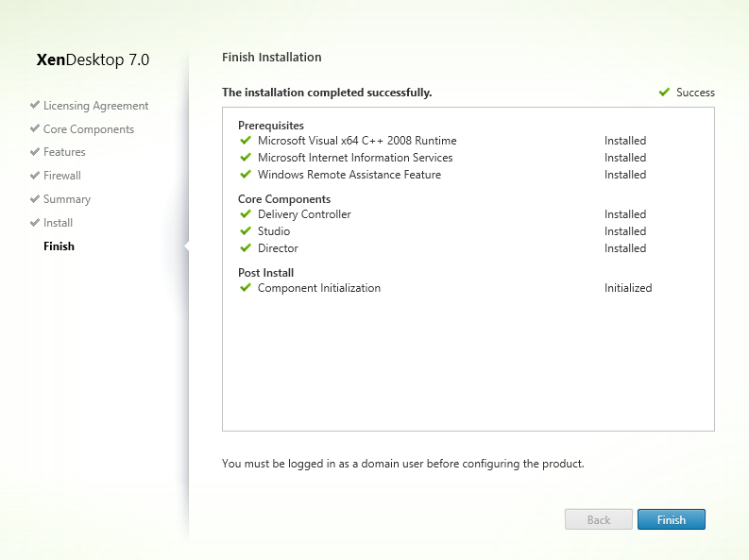
Task: Click the green checkmark beside Director
Action: [246, 248]
